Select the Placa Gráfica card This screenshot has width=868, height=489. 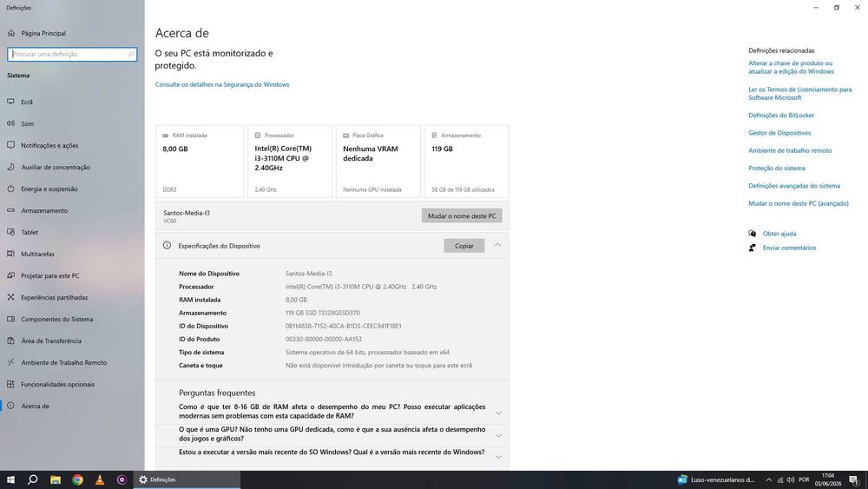coord(378,162)
